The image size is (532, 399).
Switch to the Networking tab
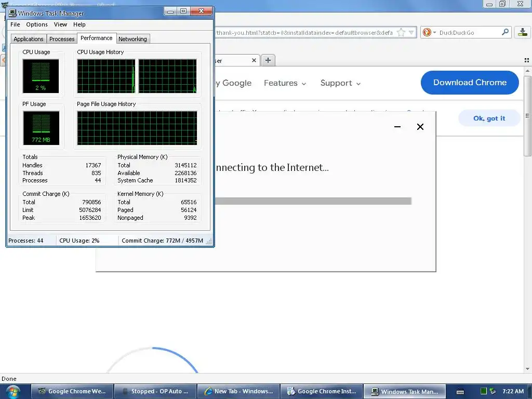(x=132, y=39)
